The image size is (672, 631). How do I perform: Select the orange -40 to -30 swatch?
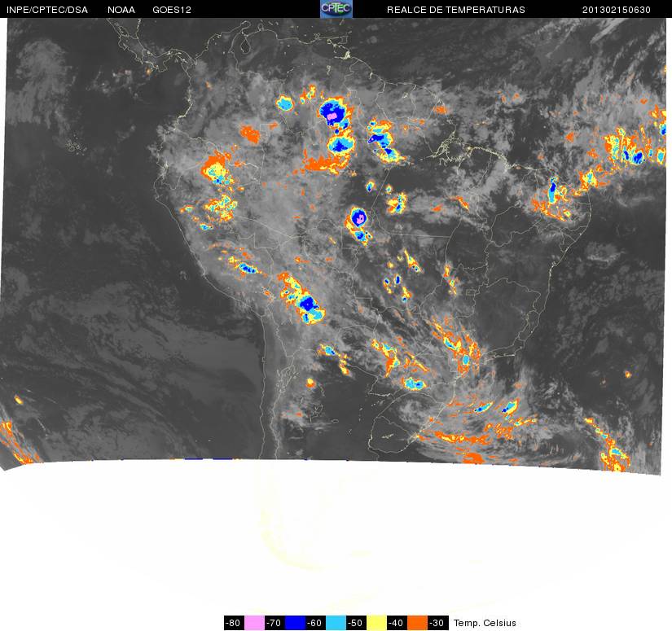pos(417,622)
